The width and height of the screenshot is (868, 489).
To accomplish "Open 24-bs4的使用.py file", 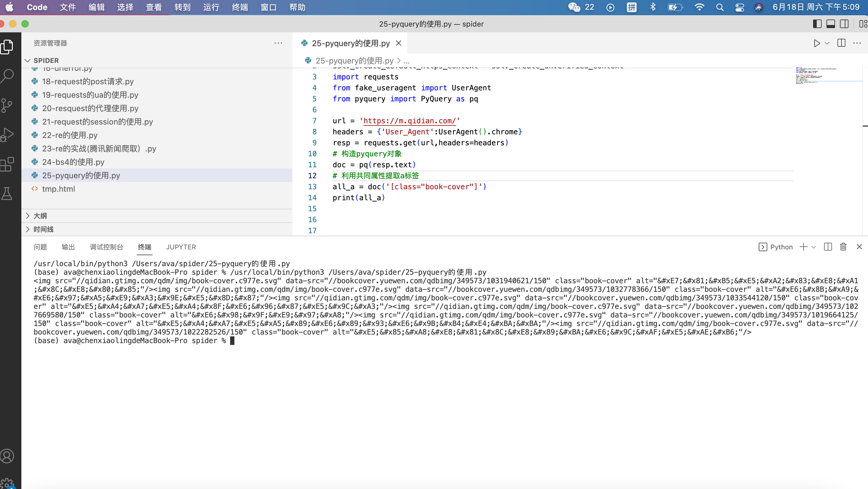I will click(157, 162).
